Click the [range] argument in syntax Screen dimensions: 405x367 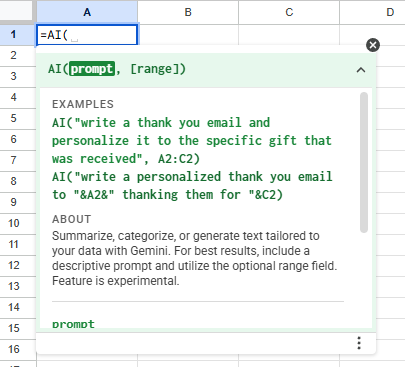(x=154, y=69)
